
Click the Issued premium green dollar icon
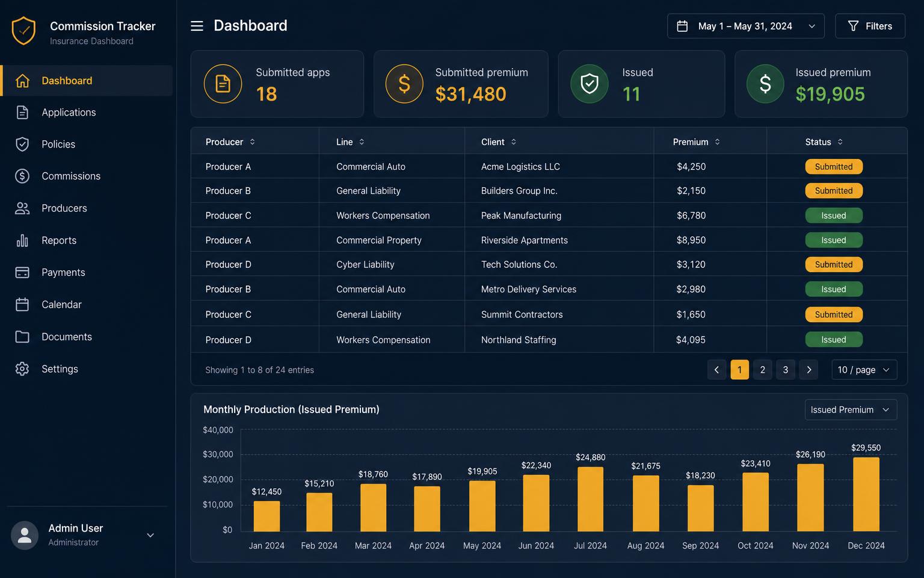tap(765, 84)
